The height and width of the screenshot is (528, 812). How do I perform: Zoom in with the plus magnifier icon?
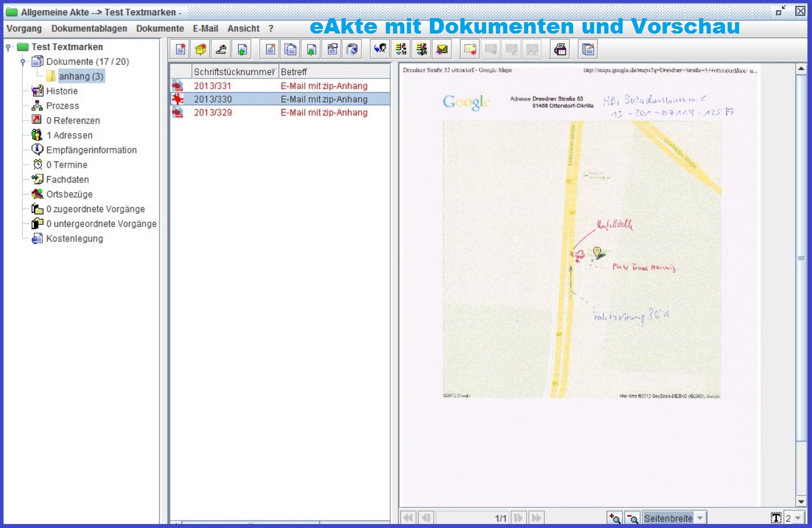click(615, 518)
